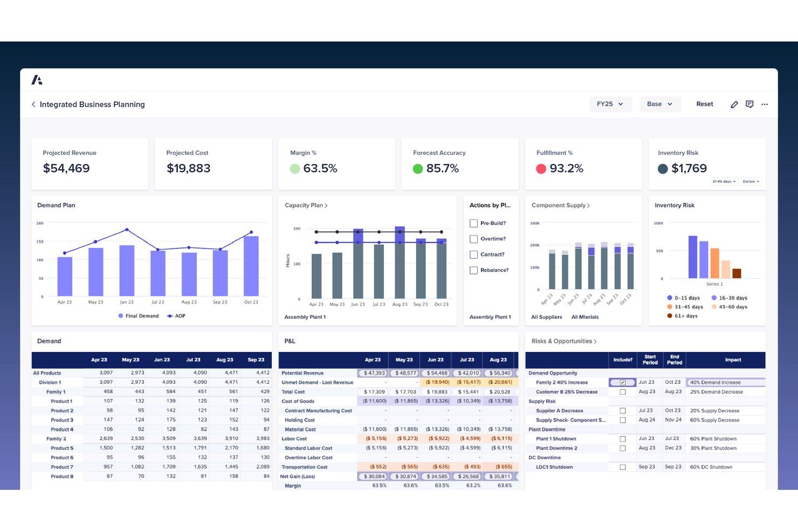
Task: Select the Division 1 row
Action: tap(152, 383)
